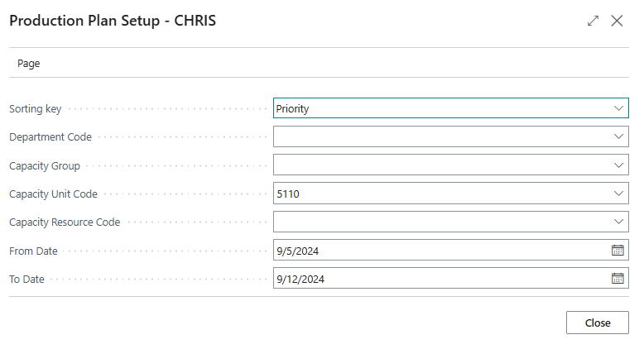Click the Close button
Screen dimensions: 644x349
597,323
